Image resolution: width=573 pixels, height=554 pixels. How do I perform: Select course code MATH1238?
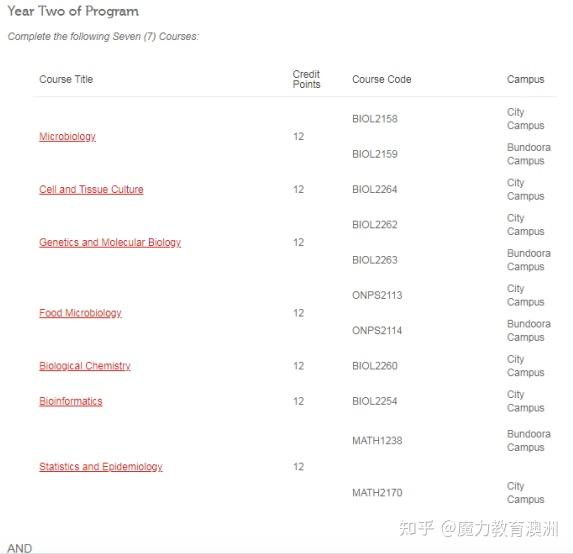pos(377,441)
